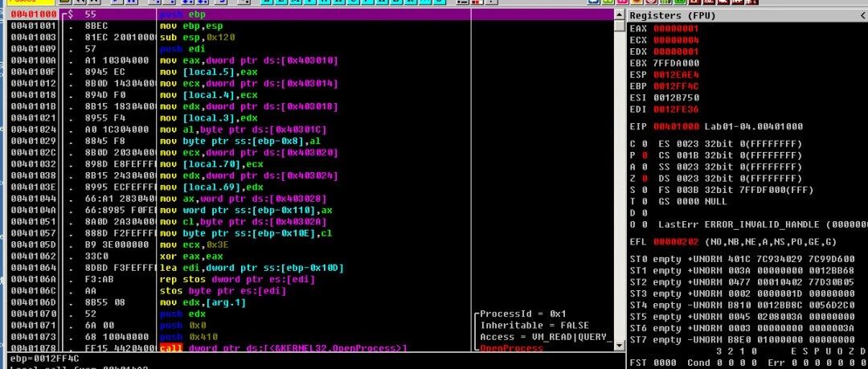The image size is (868, 369).
Task: Select the EAX register value 00000001
Action: coord(675,28)
